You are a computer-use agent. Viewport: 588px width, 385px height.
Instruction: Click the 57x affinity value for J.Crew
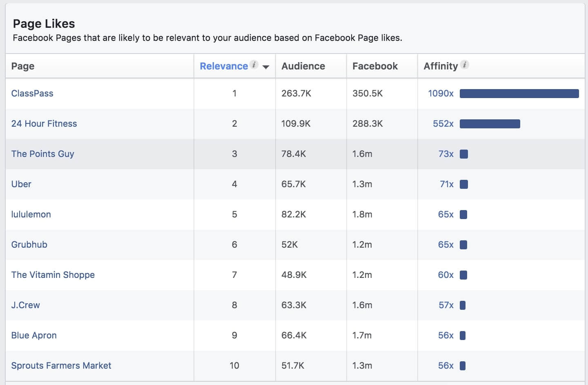click(446, 305)
